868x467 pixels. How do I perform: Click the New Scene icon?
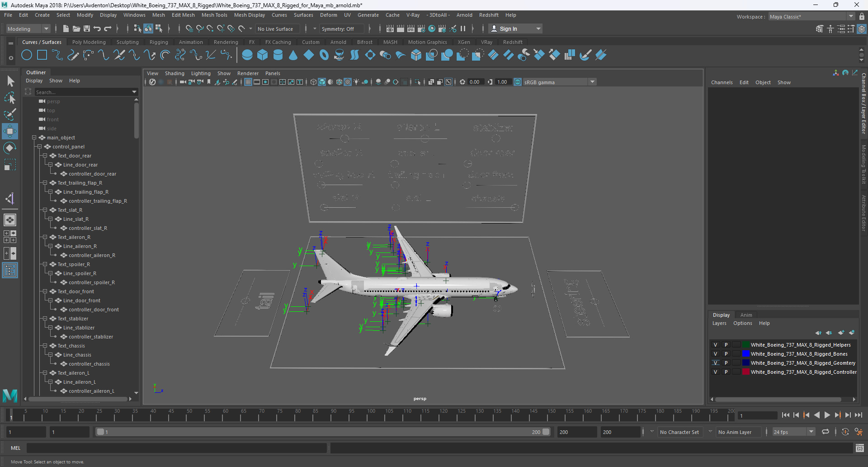pyautogui.click(x=66, y=29)
